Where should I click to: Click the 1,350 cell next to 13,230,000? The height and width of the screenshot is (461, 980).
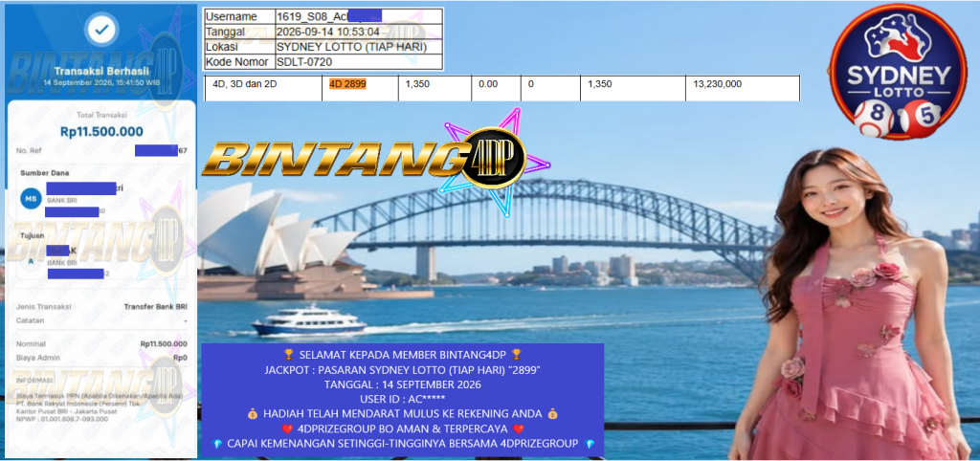click(x=600, y=84)
